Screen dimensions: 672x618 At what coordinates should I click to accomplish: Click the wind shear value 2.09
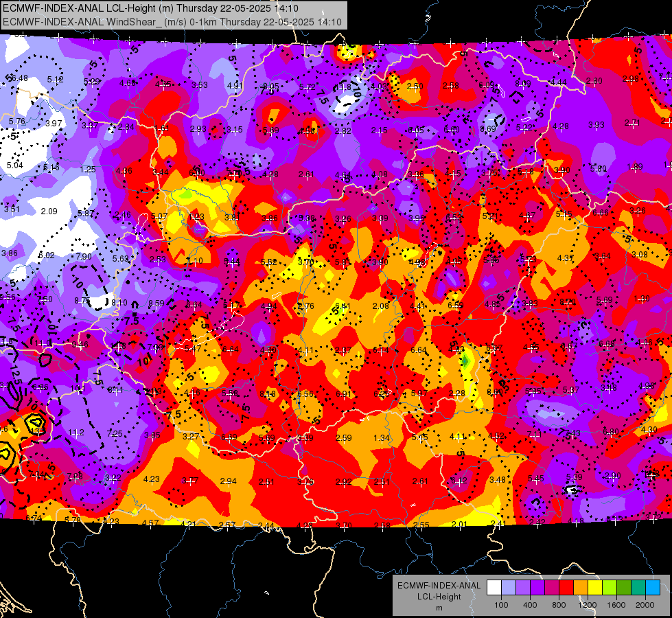[49, 211]
